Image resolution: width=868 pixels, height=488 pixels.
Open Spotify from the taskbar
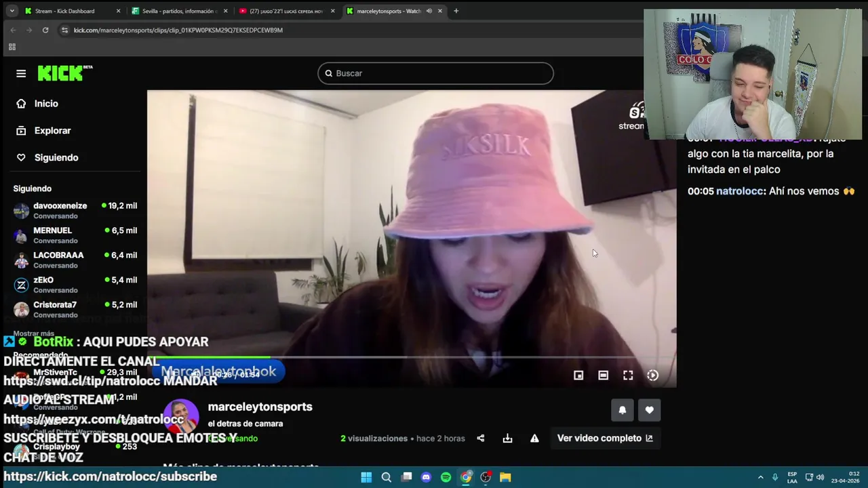pyautogui.click(x=446, y=477)
